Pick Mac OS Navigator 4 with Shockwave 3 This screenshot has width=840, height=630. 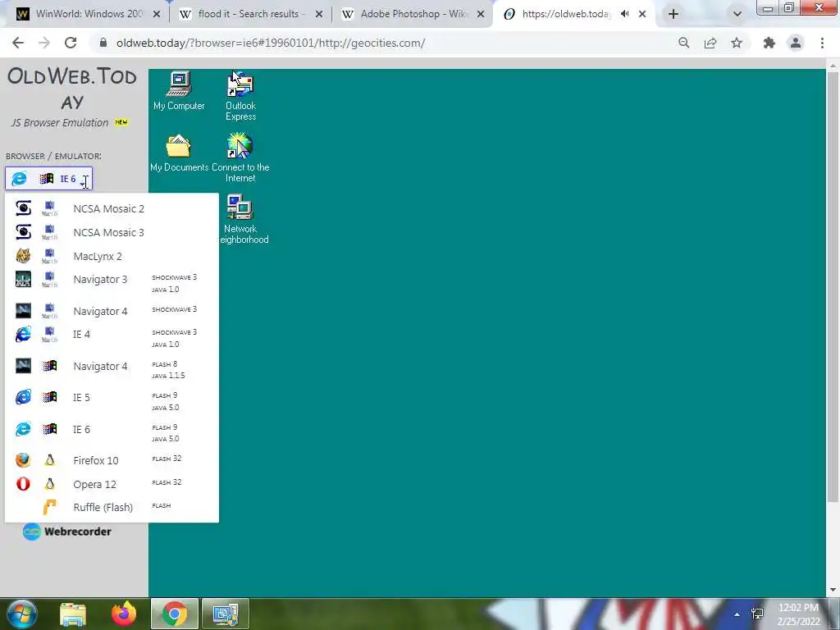tap(112, 311)
